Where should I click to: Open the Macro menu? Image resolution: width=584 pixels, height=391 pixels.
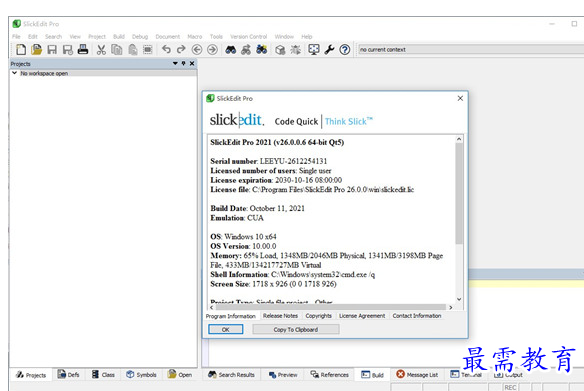[x=194, y=36]
